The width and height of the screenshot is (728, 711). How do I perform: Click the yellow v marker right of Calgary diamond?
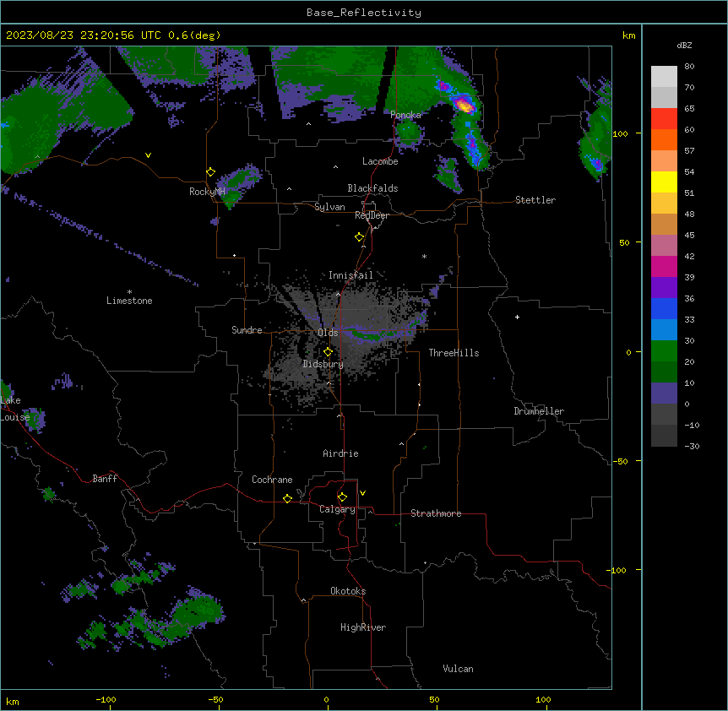point(362,493)
